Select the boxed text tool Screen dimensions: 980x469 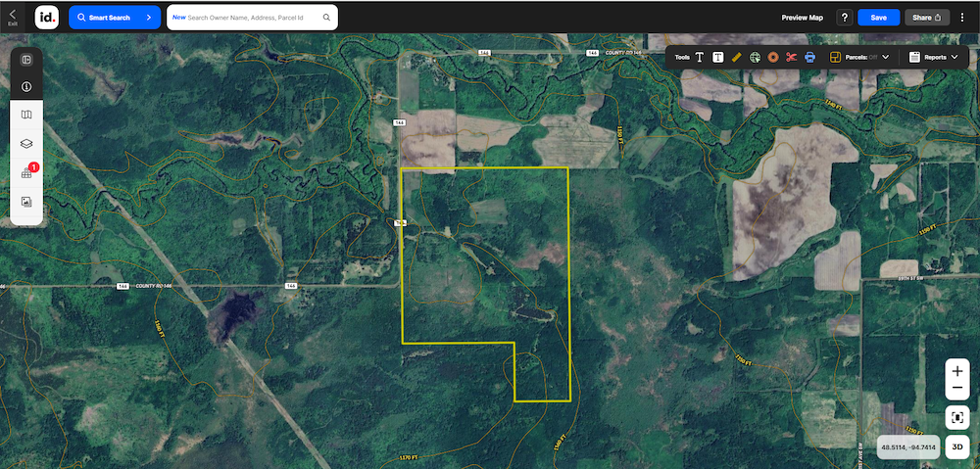click(718, 57)
